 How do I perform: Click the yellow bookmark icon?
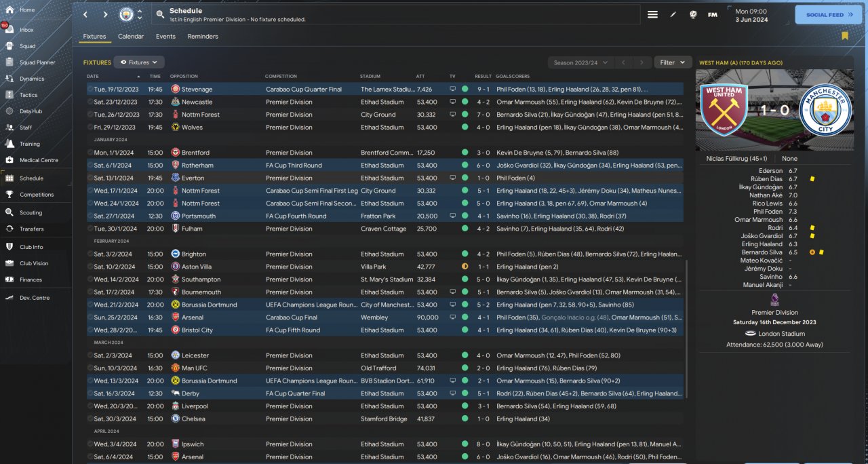(x=845, y=36)
